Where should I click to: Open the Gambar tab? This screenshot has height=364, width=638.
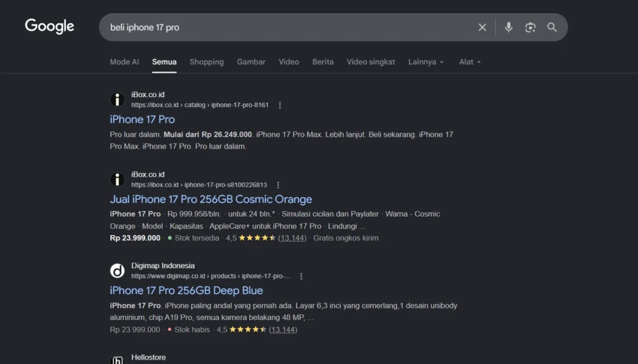(x=251, y=62)
